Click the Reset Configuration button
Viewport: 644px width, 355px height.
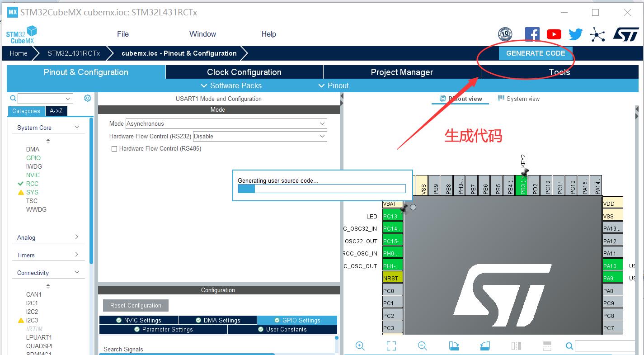pos(136,306)
